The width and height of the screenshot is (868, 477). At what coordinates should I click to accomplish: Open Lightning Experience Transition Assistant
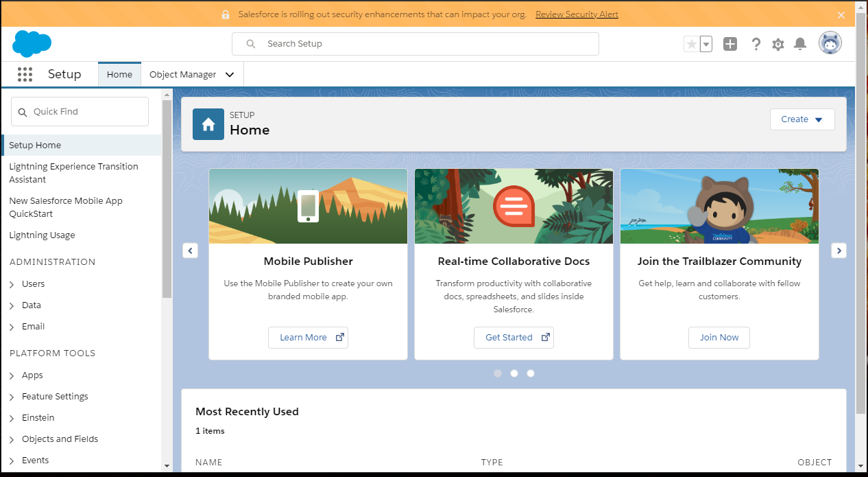click(73, 173)
